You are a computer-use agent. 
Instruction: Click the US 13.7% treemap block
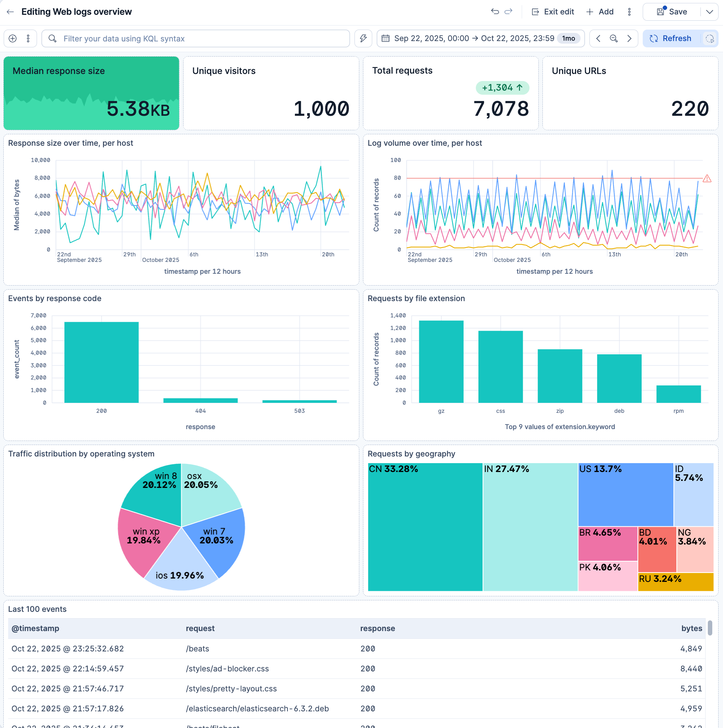click(625, 494)
